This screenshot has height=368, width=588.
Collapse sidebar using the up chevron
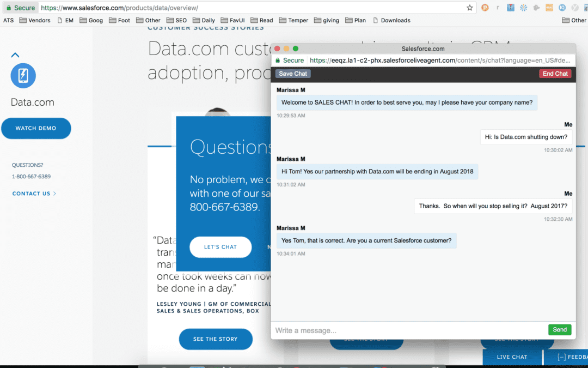click(15, 55)
